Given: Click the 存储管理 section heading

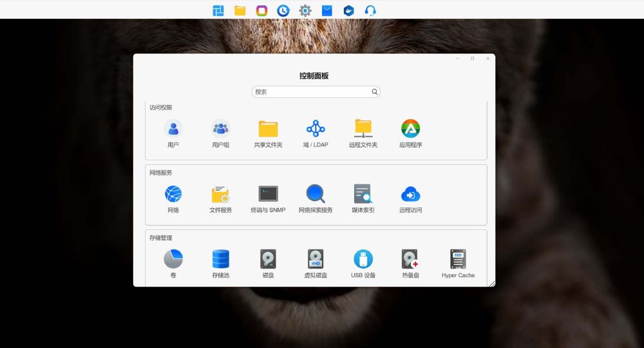Looking at the screenshot, I should click(x=160, y=238).
